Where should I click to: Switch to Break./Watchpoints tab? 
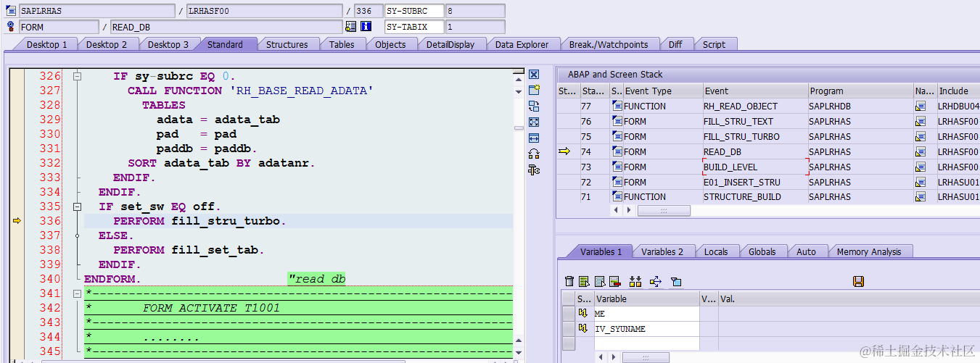pyautogui.click(x=608, y=45)
